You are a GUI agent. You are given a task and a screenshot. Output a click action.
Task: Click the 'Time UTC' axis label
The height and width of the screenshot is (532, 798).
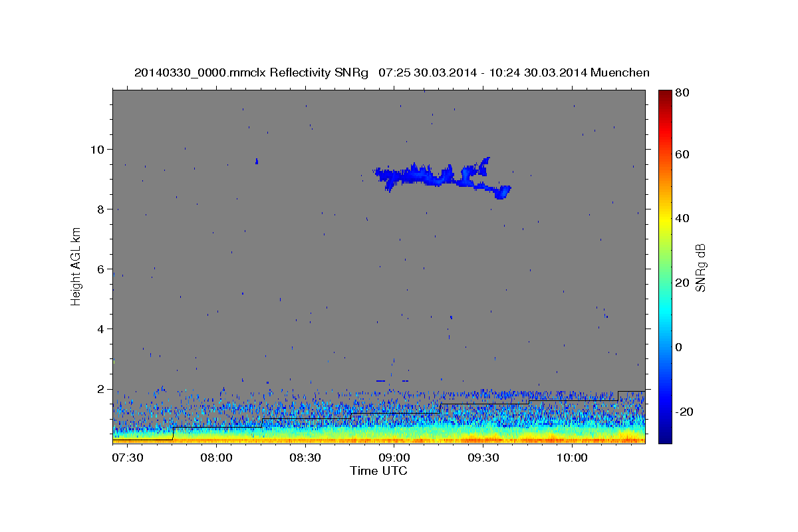pos(378,471)
